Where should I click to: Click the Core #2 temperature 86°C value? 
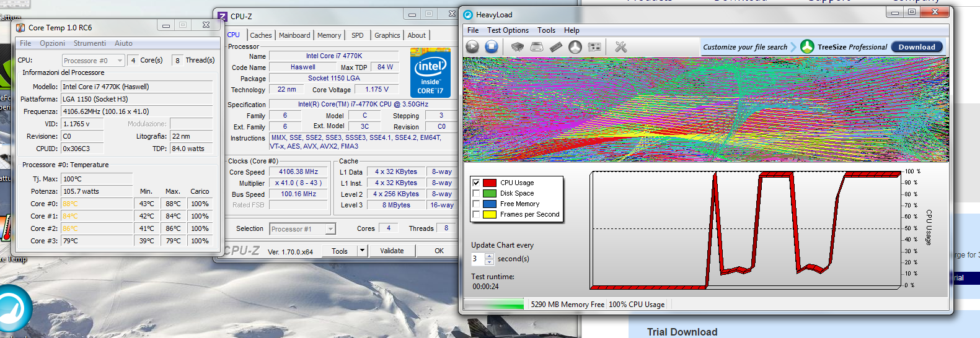coord(97,228)
